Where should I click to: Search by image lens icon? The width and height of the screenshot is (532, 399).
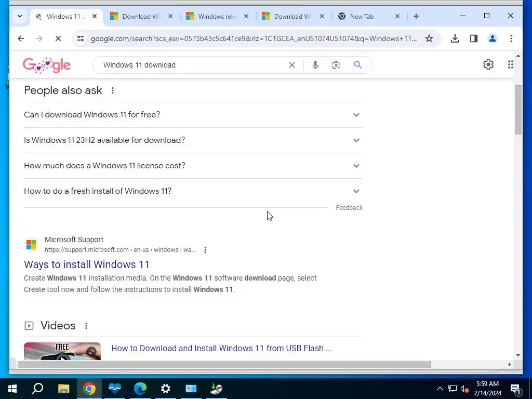pos(336,65)
